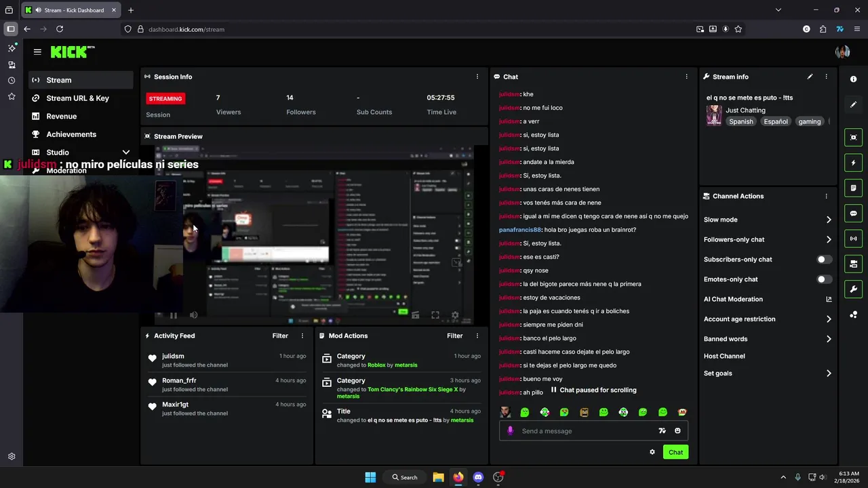Click the 7TV icon in message box
The height and width of the screenshot is (488, 868).
(662, 430)
